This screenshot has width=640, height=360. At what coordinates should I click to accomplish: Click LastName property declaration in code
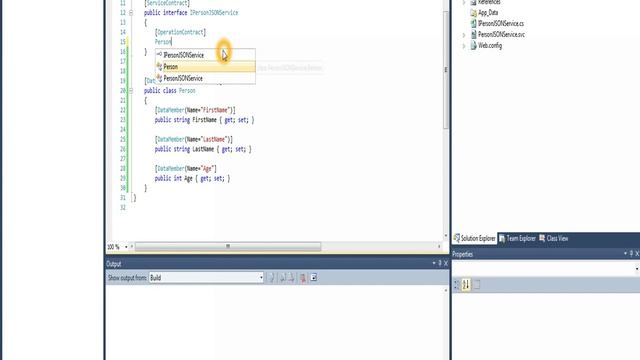203,149
